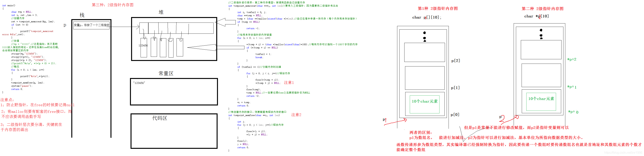Click the quoted "123456" in the constant area box
Viewport: 644px width, 156px height.
tap(139, 83)
